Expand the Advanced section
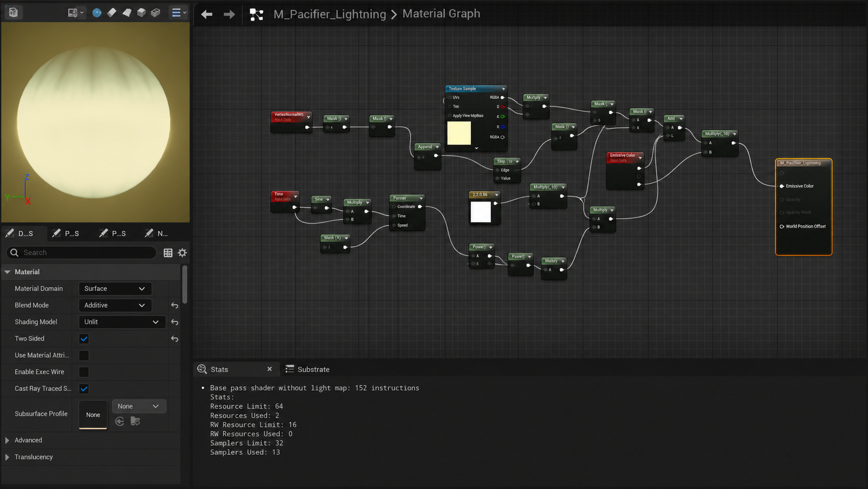868x489 pixels. pos(7,440)
